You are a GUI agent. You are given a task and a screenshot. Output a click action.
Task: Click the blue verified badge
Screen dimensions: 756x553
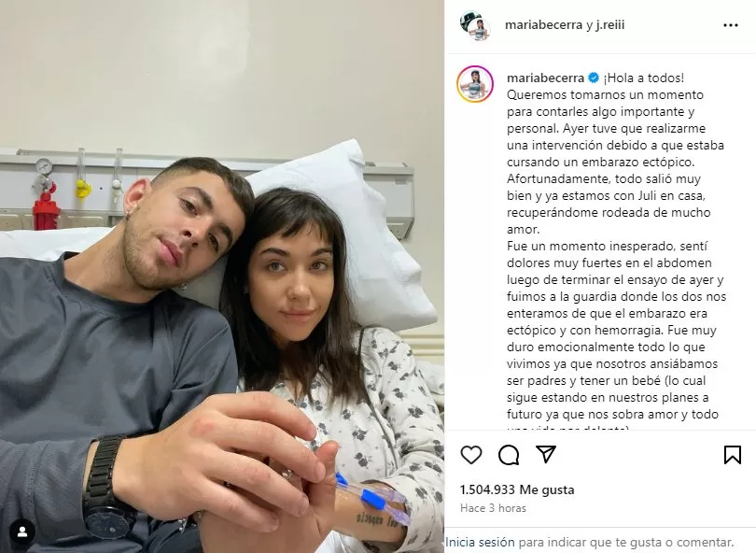pos(594,78)
